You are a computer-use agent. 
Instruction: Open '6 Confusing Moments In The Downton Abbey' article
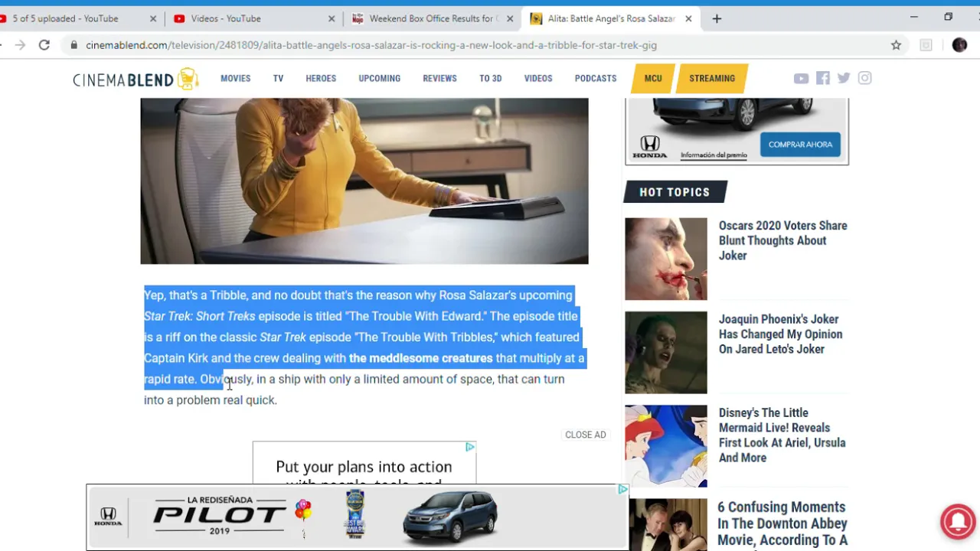[x=782, y=525]
